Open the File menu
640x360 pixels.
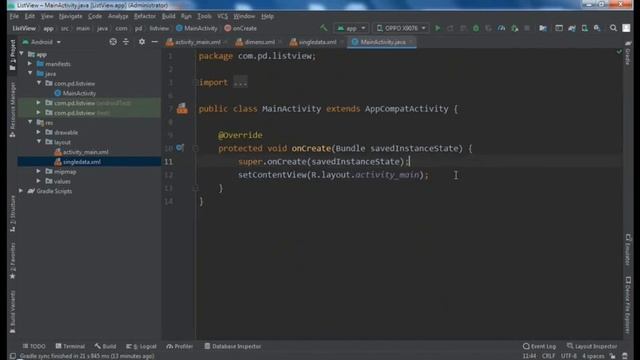(14, 16)
